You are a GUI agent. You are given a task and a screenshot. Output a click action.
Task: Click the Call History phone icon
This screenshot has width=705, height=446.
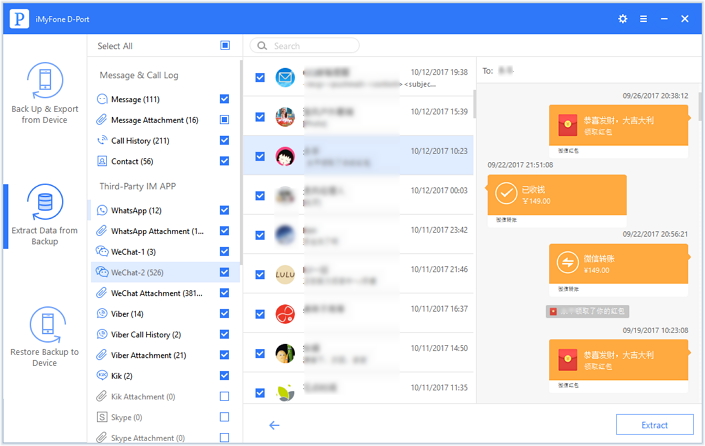tap(102, 140)
